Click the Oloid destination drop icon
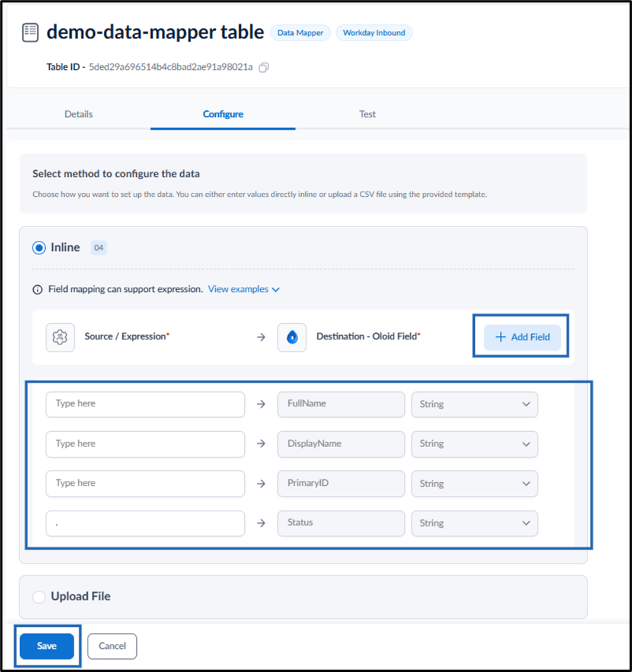This screenshot has height=672, width=632. pyautogui.click(x=292, y=337)
